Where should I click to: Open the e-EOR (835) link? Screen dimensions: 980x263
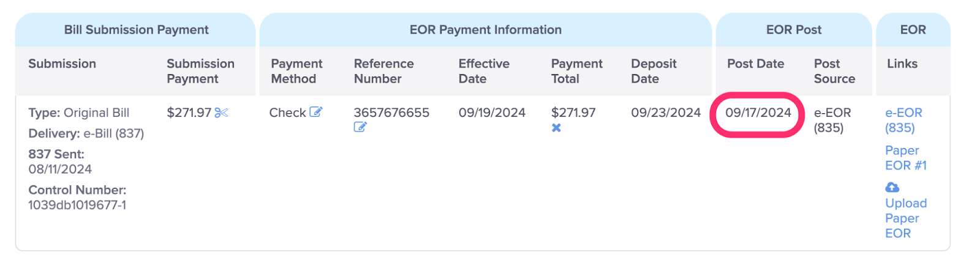(903, 120)
